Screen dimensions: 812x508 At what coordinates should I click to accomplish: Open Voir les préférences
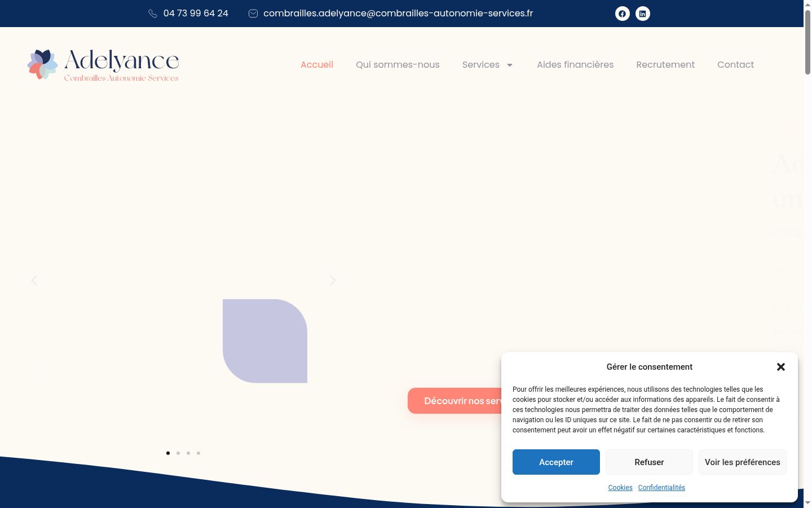click(x=743, y=462)
